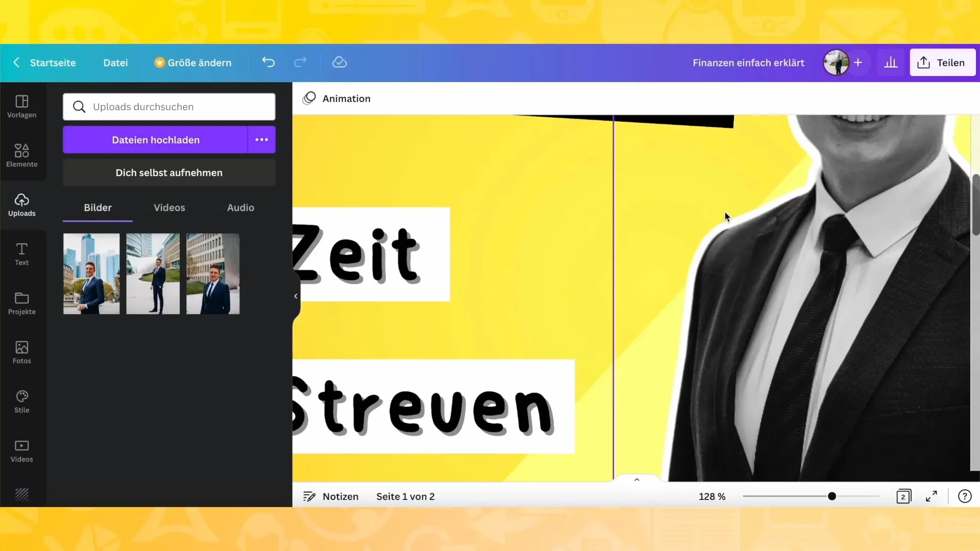
Task: Switch to Videos tab in uploads
Action: click(x=169, y=207)
